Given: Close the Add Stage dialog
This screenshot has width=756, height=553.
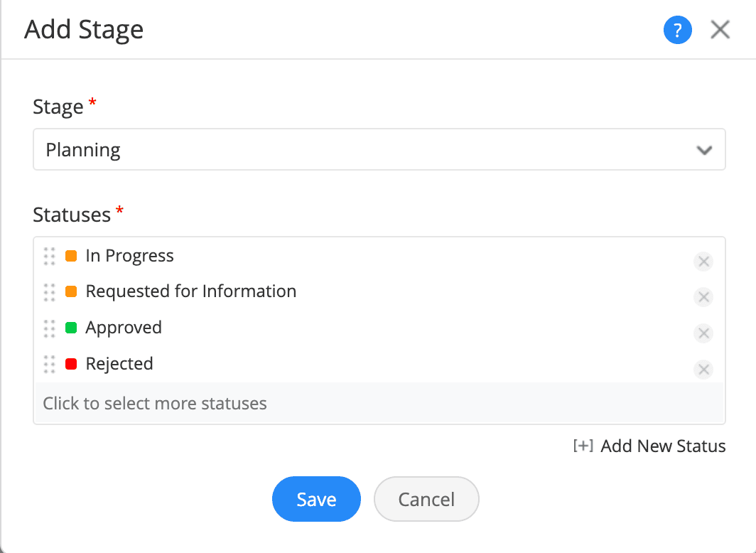Looking at the screenshot, I should [720, 30].
